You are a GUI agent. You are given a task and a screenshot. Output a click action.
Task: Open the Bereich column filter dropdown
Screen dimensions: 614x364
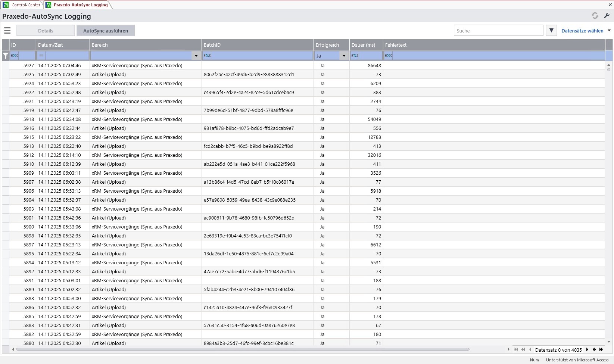coord(196,56)
